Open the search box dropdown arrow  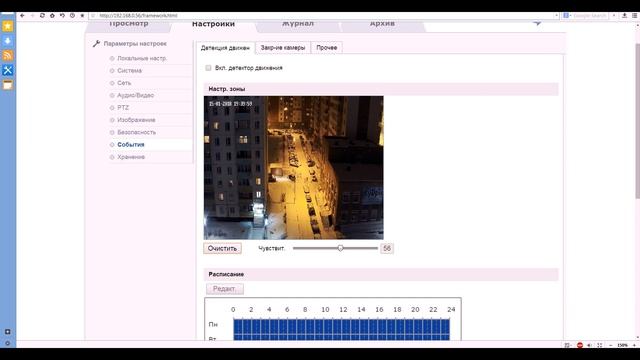pos(614,16)
